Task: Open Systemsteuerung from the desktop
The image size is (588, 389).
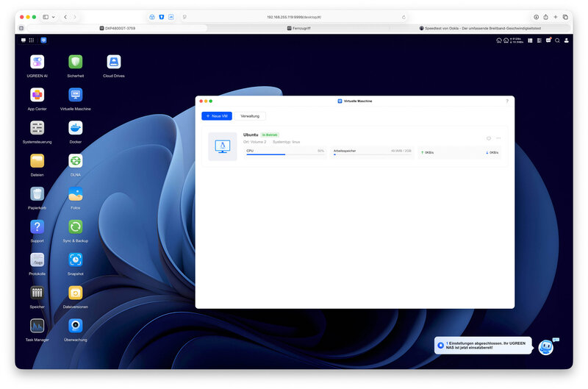Action: click(37, 128)
